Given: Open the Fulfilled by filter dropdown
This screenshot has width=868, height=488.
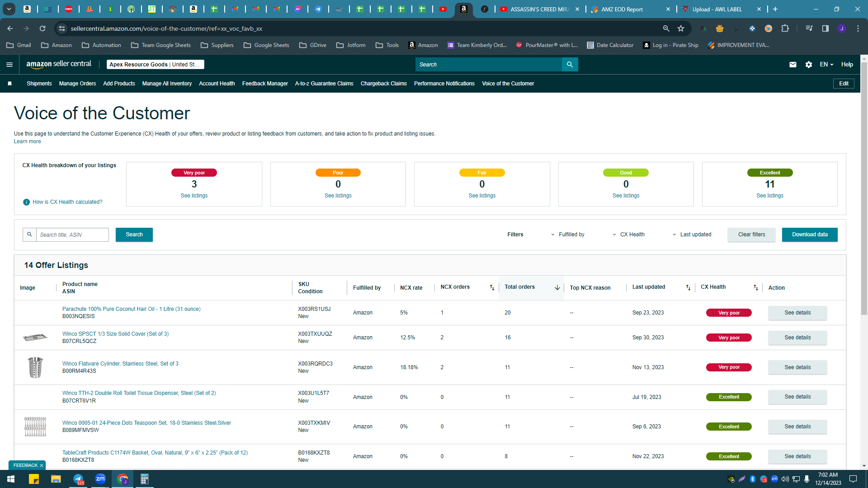Looking at the screenshot, I should 567,235.
